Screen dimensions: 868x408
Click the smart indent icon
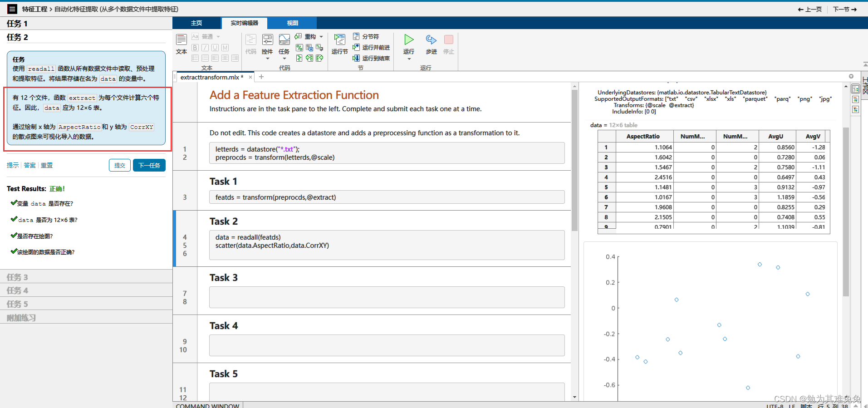coord(299,58)
